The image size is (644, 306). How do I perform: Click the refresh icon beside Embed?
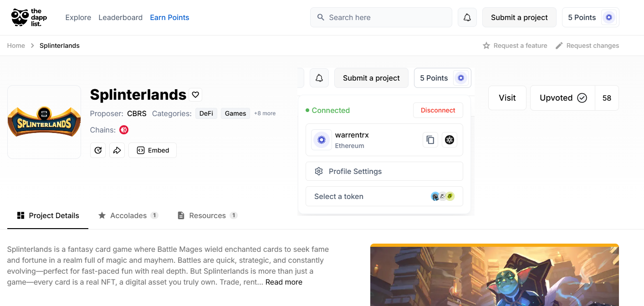coord(98,150)
